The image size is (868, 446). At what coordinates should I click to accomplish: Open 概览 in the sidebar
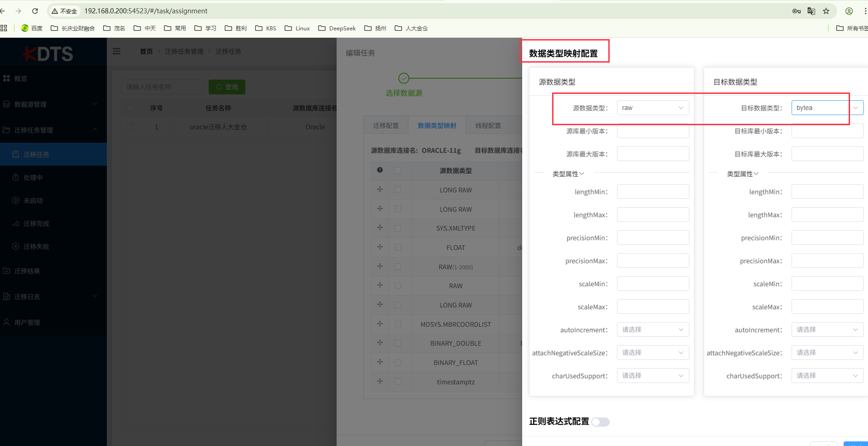click(x=53, y=79)
